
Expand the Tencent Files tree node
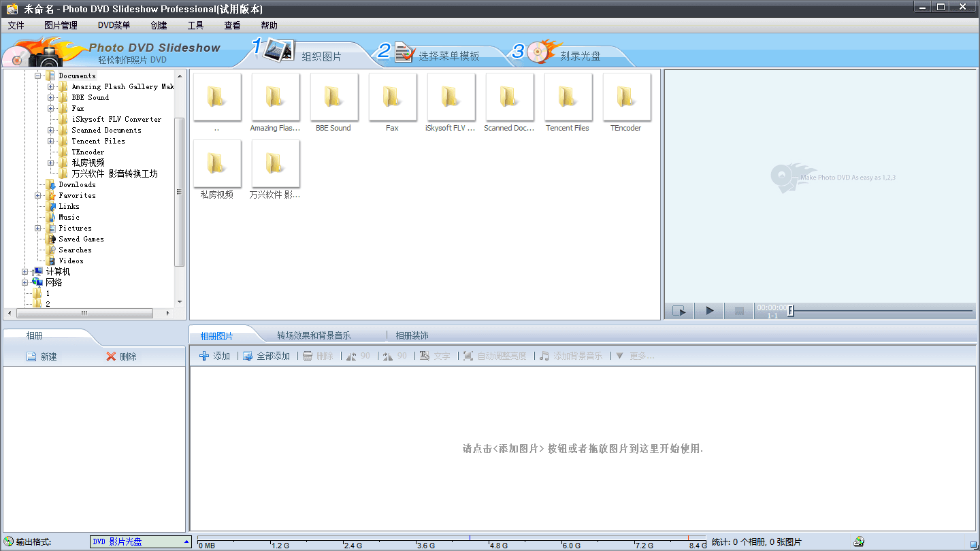(x=51, y=141)
